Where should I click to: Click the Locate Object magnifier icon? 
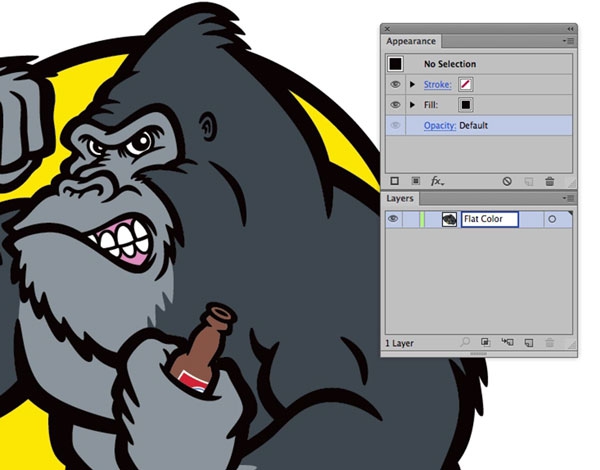pos(465,343)
